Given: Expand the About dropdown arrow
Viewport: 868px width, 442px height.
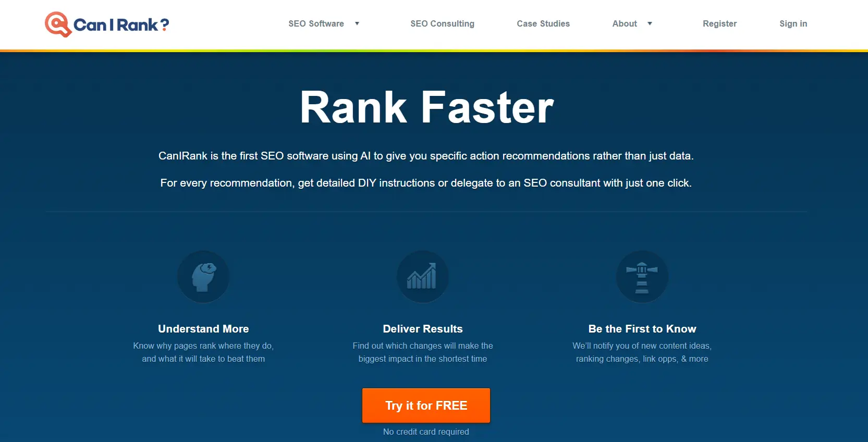Looking at the screenshot, I should pos(650,23).
